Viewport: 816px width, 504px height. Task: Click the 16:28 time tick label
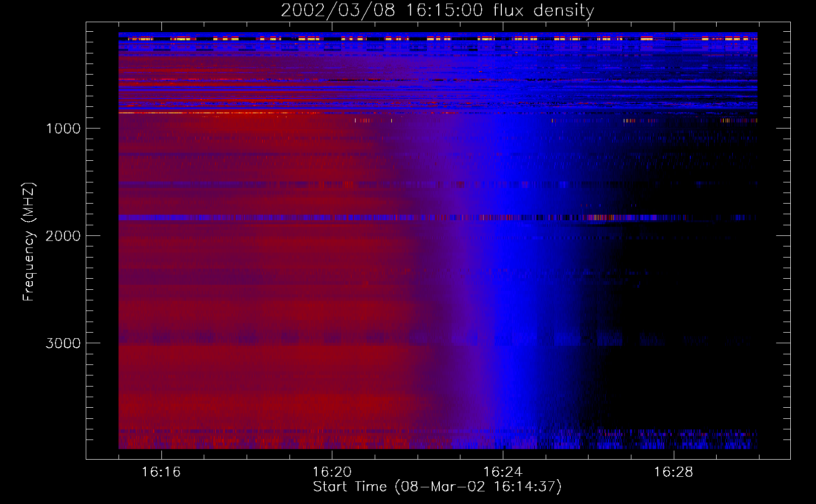tap(674, 472)
